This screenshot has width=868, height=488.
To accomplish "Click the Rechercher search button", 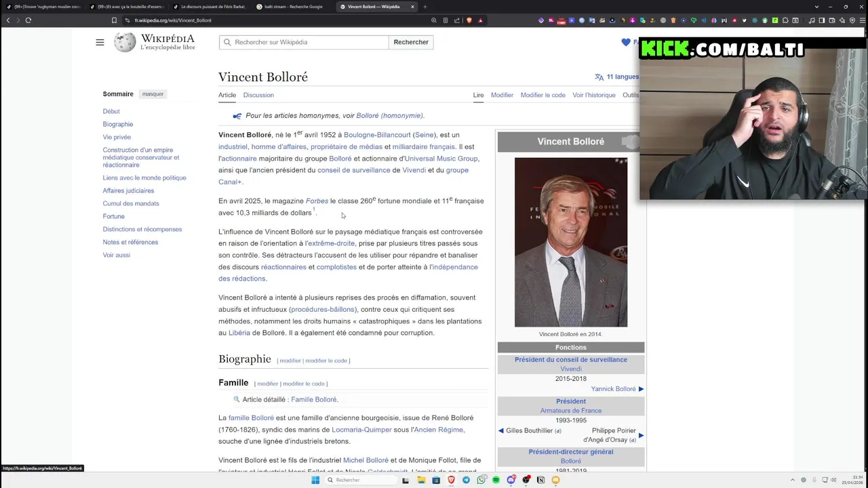I will (411, 42).
